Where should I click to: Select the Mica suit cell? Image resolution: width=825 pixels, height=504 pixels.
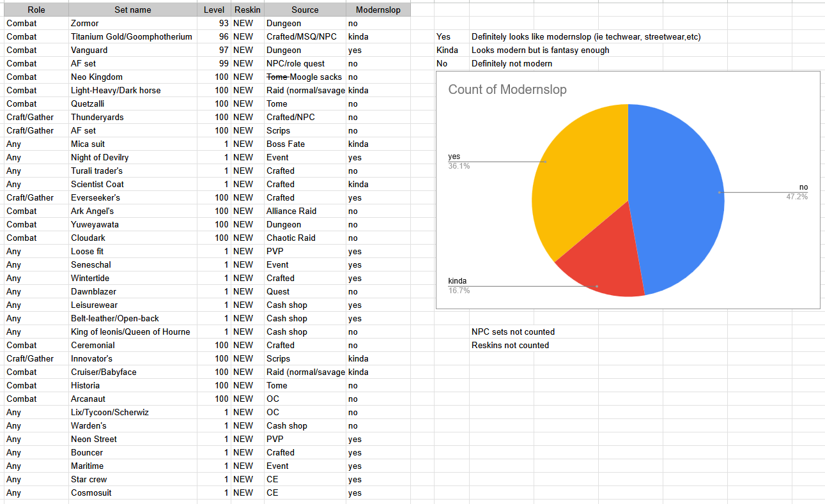click(133, 144)
